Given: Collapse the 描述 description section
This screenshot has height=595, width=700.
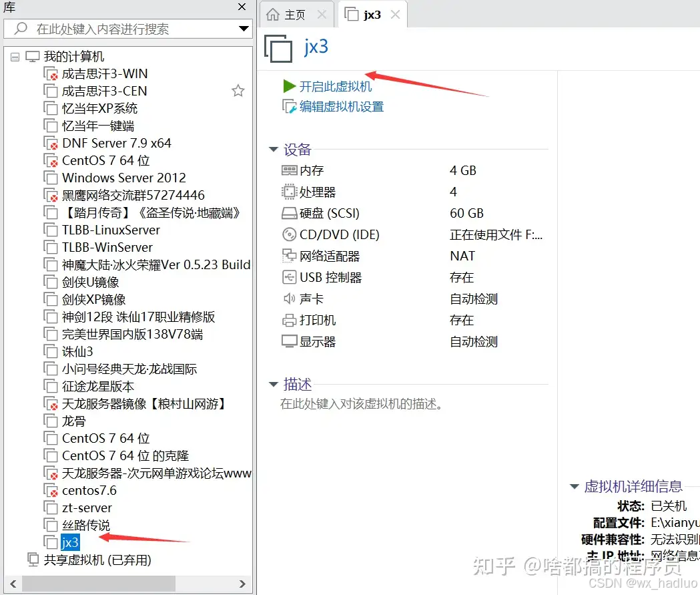Looking at the screenshot, I should coord(274,384).
